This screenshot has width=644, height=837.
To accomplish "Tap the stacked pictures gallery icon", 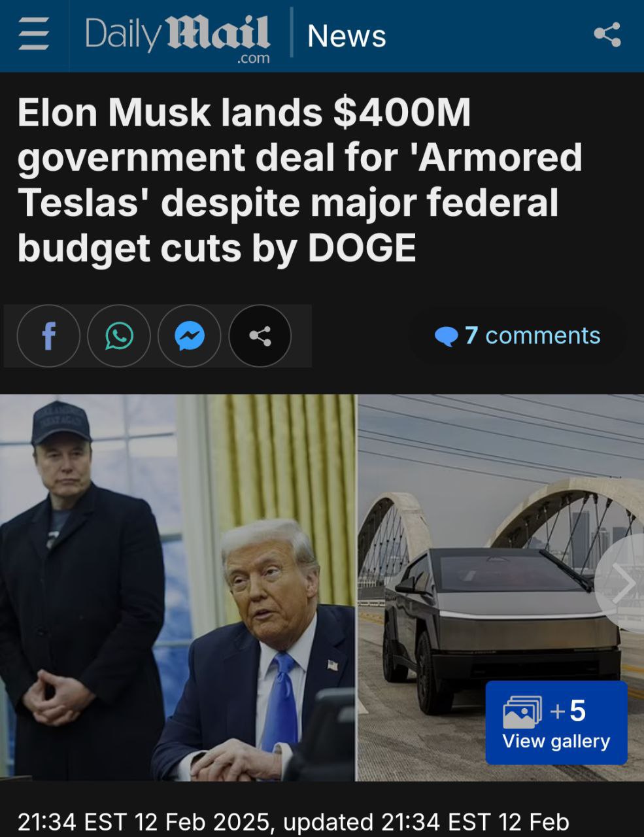I will coord(522,712).
